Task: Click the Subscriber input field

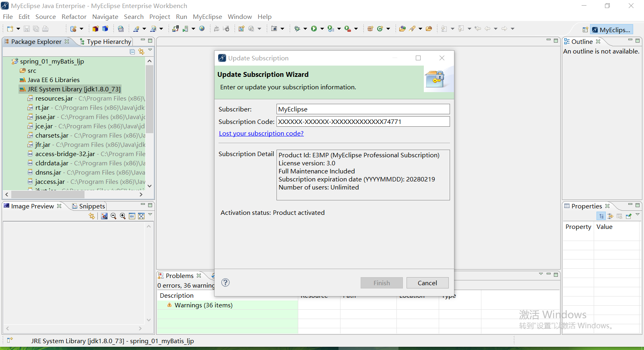Action: click(x=363, y=109)
